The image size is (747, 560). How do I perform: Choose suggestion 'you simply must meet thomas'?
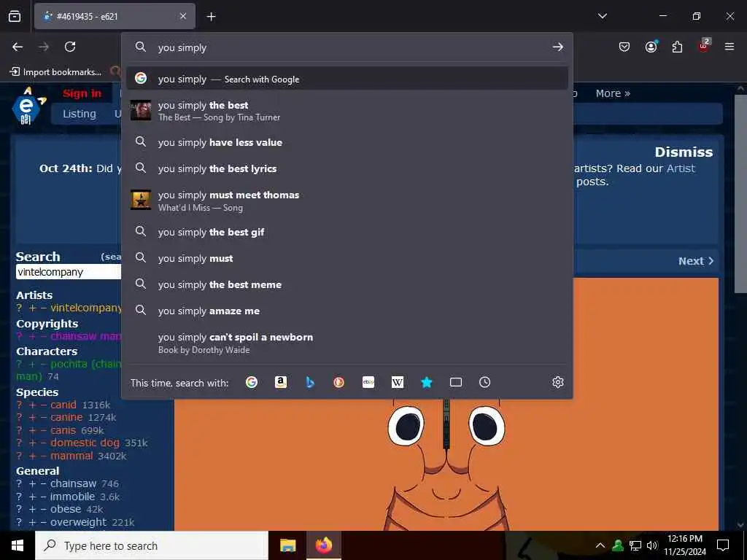click(x=347, y=201)
